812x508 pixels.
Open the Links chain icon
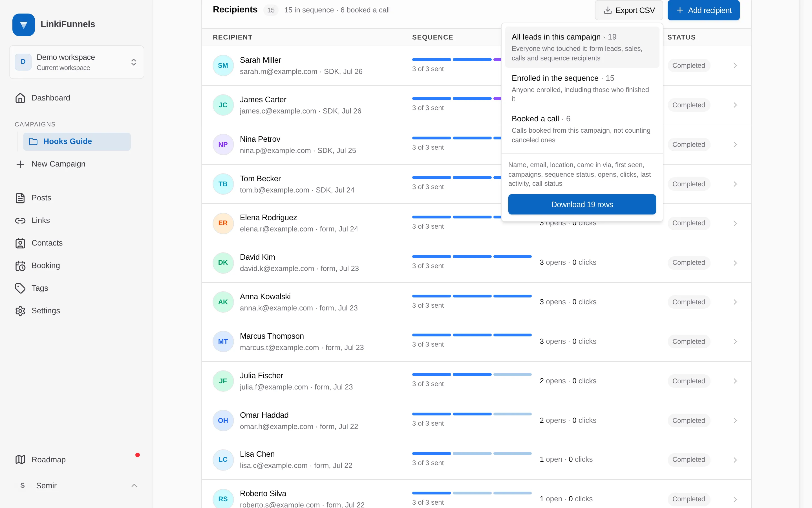pos(20,220)
